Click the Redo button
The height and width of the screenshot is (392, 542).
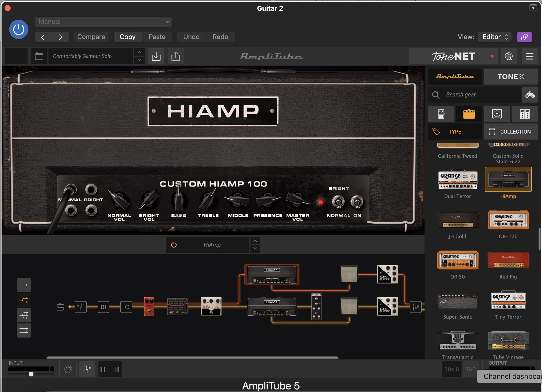(x=220, y=37)
